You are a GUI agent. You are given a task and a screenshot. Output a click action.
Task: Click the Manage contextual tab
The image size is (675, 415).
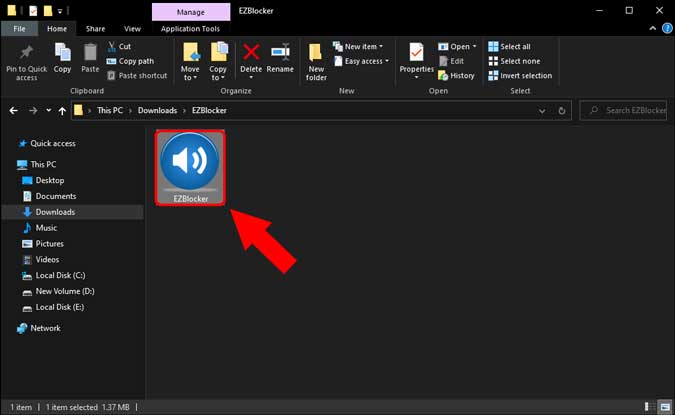coord(191,12)
